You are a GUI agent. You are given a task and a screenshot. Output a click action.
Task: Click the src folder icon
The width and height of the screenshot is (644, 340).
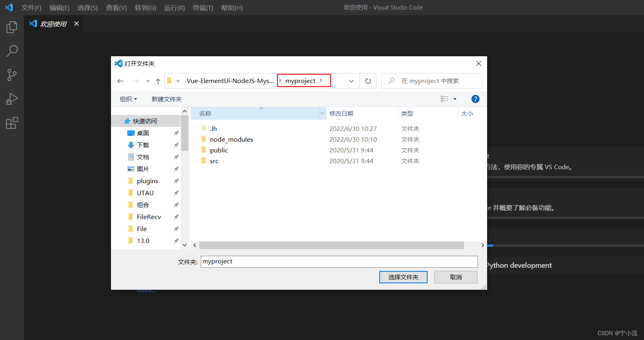[x=204, y=160]
